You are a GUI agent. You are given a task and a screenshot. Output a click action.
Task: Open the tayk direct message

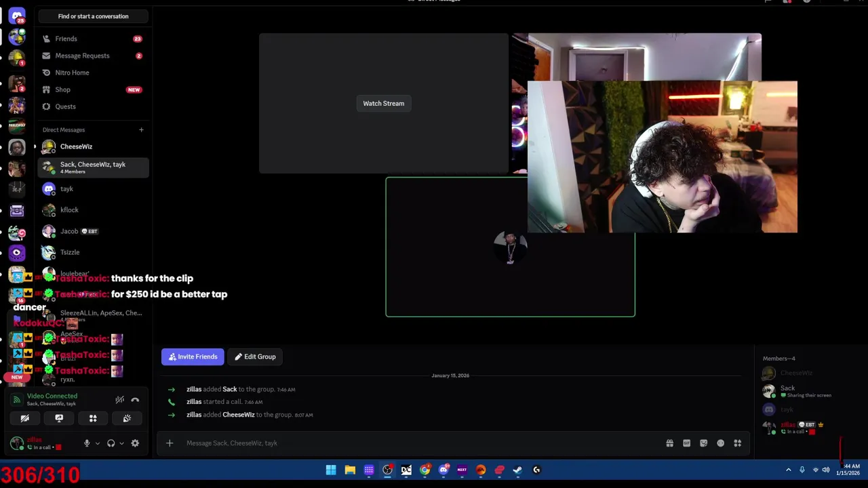93,189
